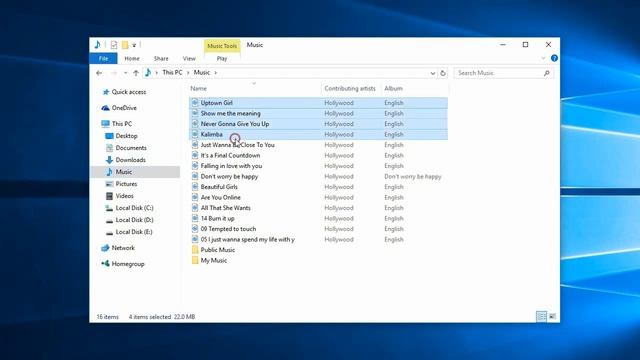Image resolution: width=640 pixels, height=360 pixels.
Task: Select Network in the navigation pane
Action: click(x=123, y=248)
